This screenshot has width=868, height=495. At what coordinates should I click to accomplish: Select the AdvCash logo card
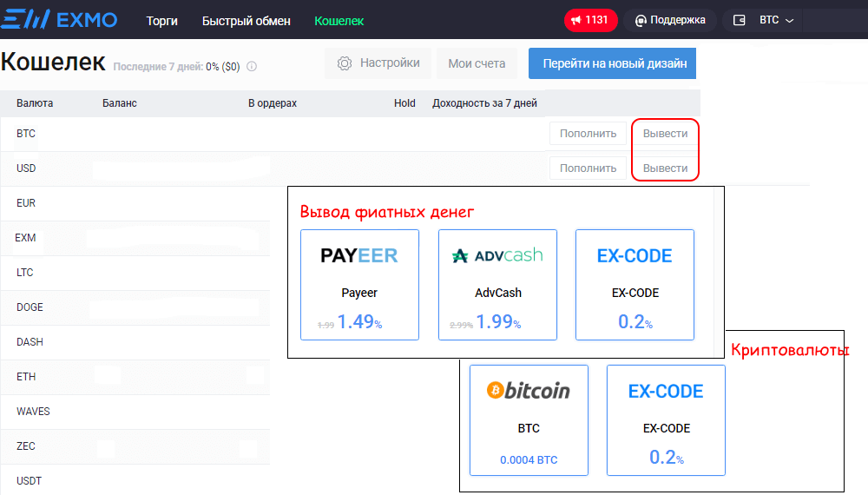click(497, 284)
